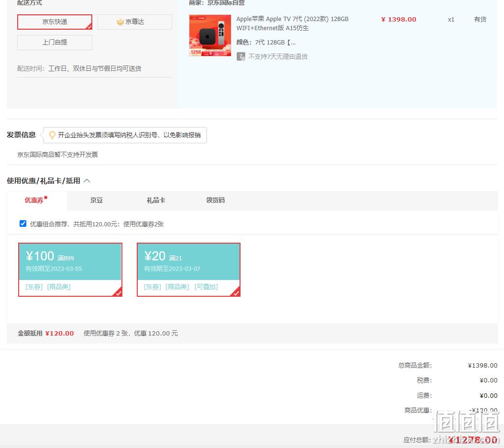Collapse the 使用优惠/礼品卡/抵用 section
Screen dimensions: 504x448
[x=87, y=181]
